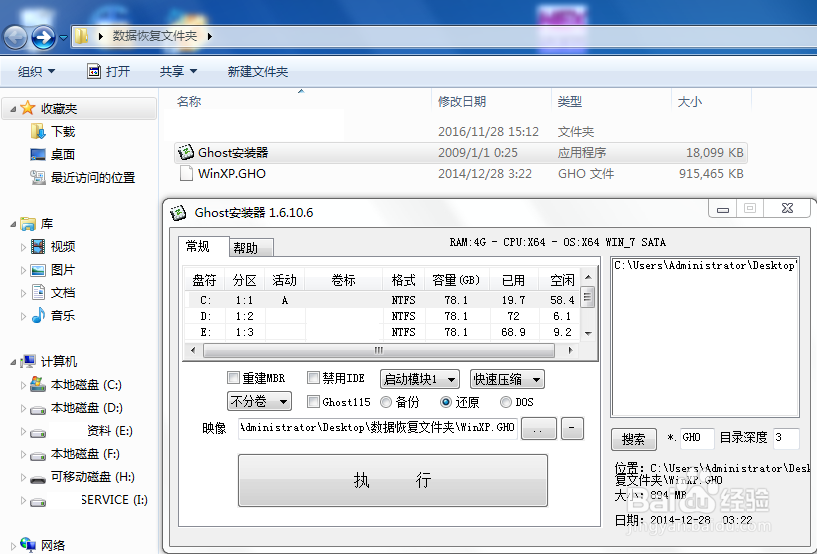The image size is (817, 554).
Task: Open the recent pages dropdown beside nav arrows
Action: pyautogui.click(x=63, y=38)
